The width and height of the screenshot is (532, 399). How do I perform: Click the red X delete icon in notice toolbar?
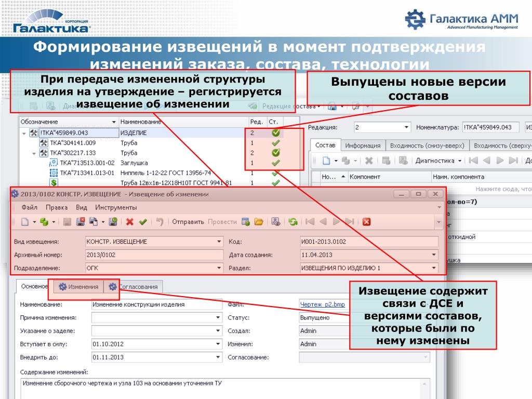[129, 222]
